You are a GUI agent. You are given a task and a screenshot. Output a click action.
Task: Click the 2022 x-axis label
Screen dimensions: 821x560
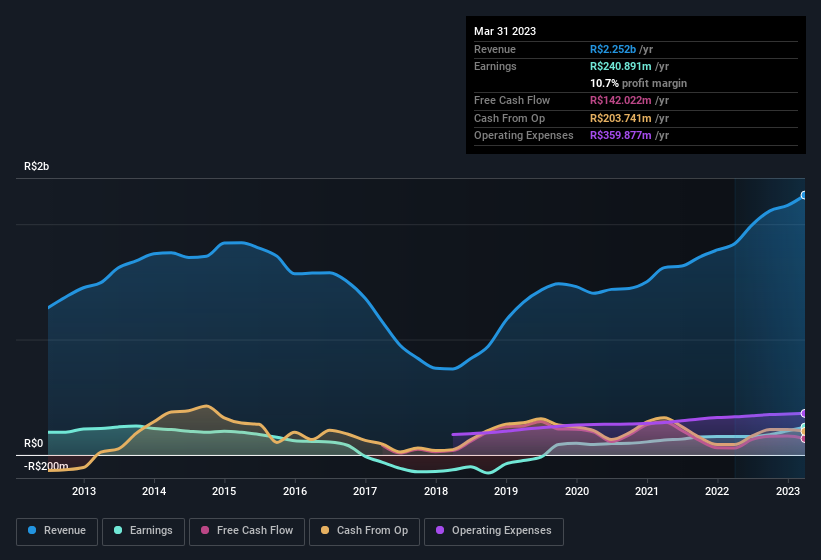(x=717, y=491)
